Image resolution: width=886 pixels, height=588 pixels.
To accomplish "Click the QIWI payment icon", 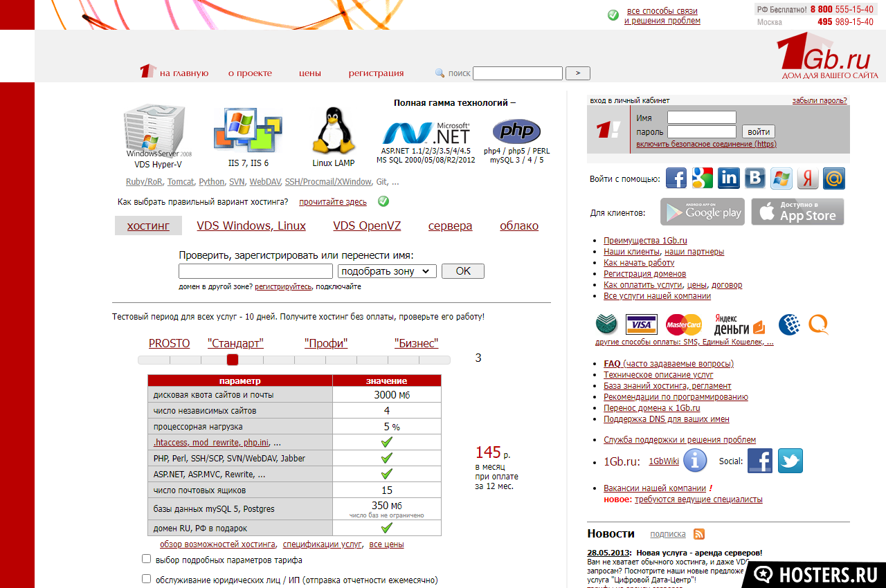I will (x=819, y=324).
